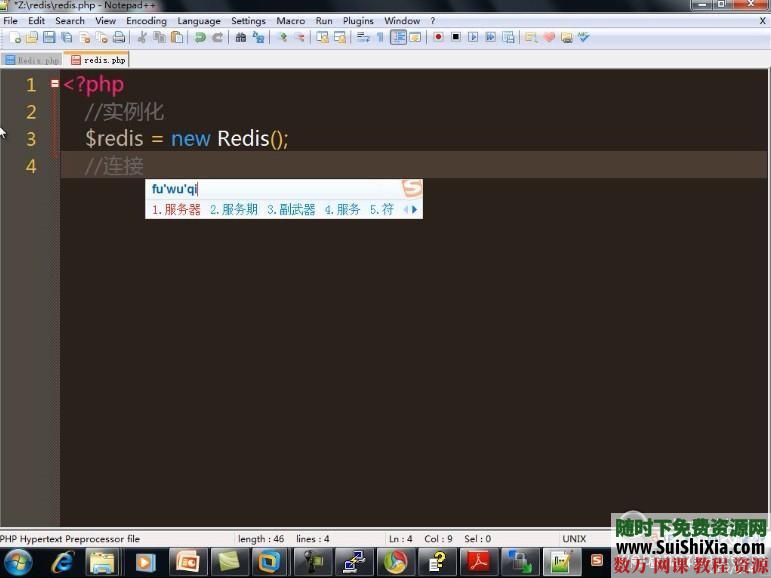Click the Playback macro icon

coord(473,37)
